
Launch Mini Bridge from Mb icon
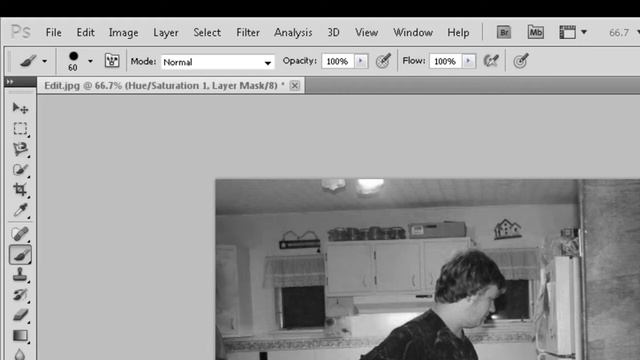[x=536, y=32]
